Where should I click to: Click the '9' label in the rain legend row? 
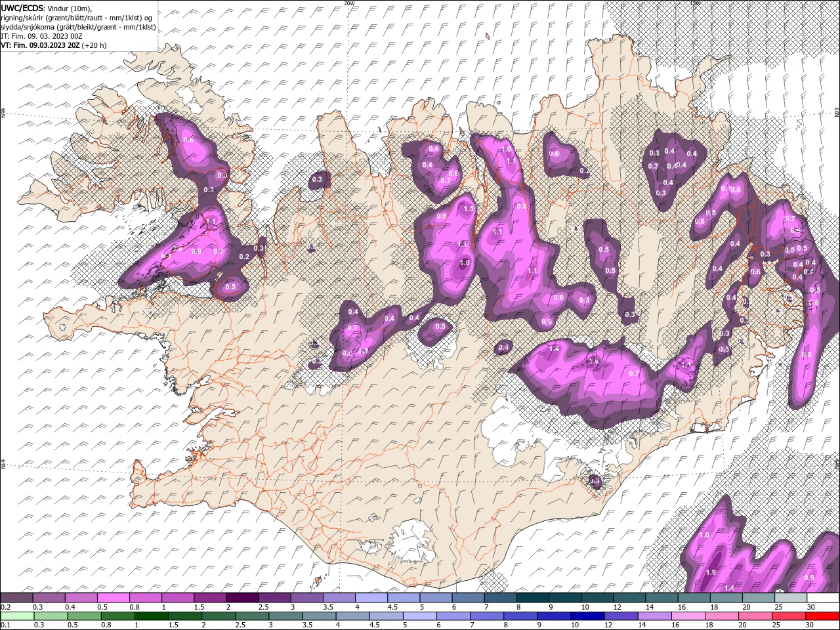pyautogui.click(x=538, y=626)
